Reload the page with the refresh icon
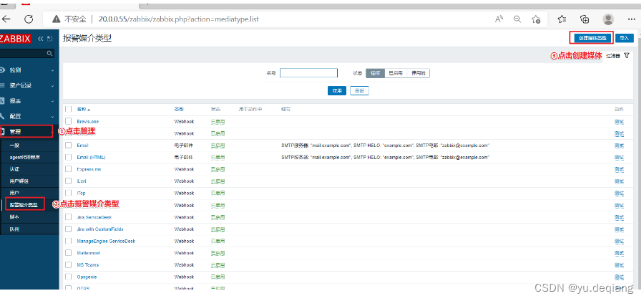This screenshot has height=301, width=644. [29, 19]
